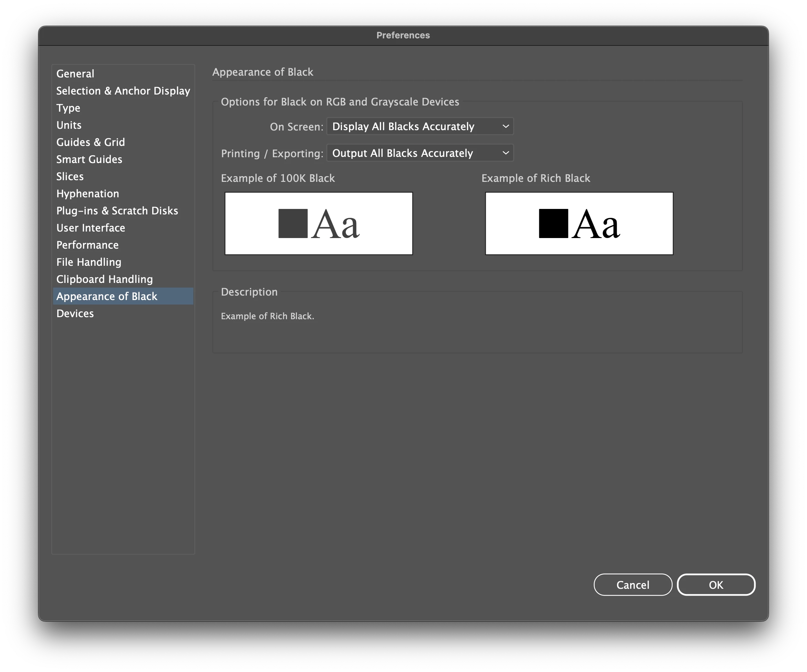The width and height of the screenshot is (807, 672).
Task: Click the Rich Black example preview
Action: [579, 224]
